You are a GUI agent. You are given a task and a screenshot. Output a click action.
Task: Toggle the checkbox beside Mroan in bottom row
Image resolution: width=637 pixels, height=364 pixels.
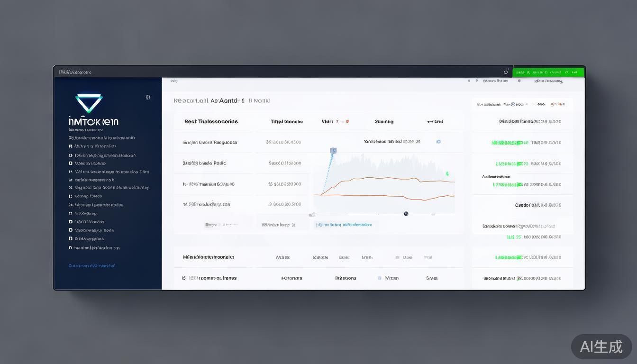pos(380,278)
